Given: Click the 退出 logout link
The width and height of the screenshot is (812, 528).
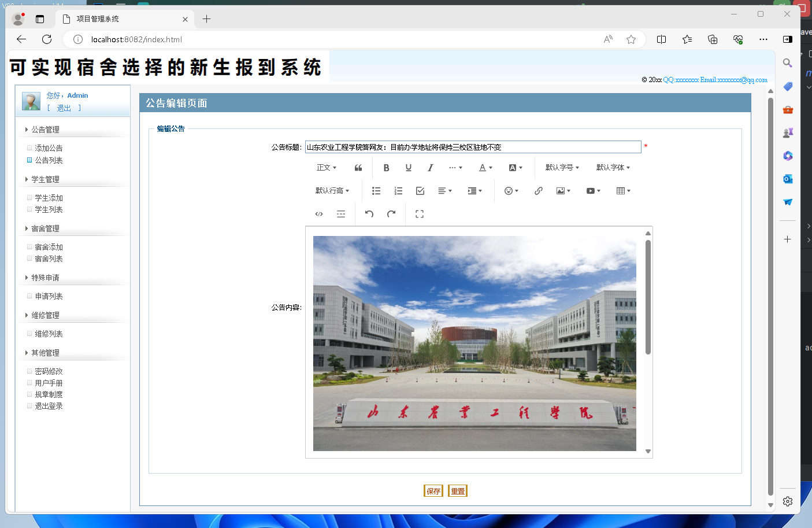Looking at the screenshot, I should (64, 108).
